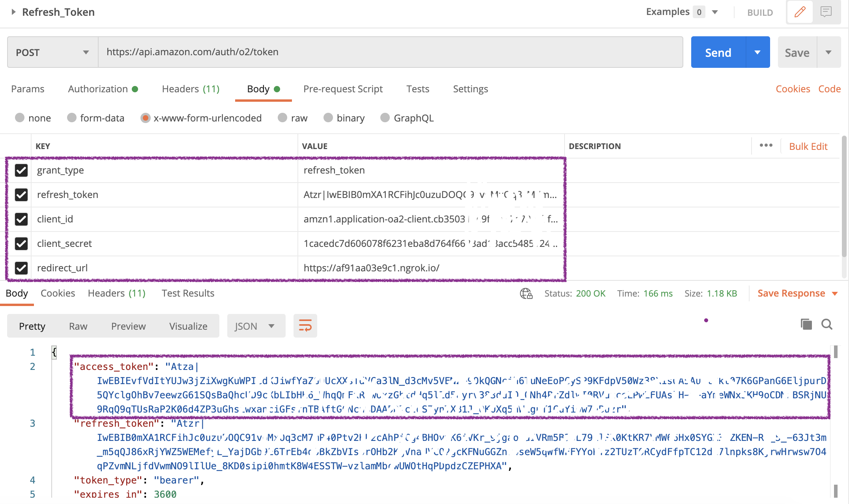Image resolution: width=849 pixels, height=504 pixels.
Task: Click the Save button
Action: click(x=797, y=52)
